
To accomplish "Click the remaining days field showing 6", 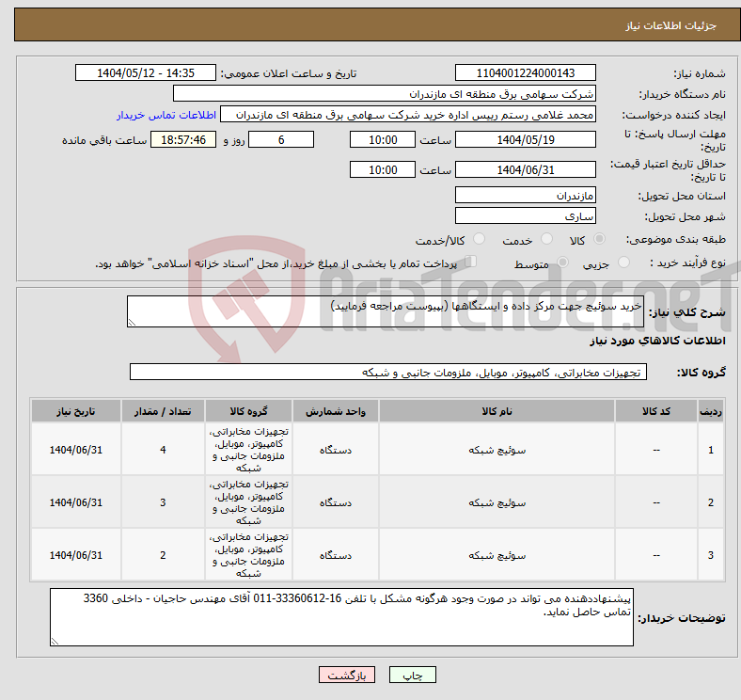I will 281,140.
